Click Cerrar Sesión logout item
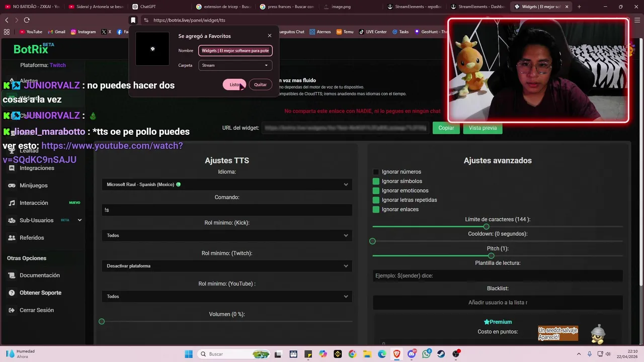This screenshot has height=362, width=644. point(37,310)
